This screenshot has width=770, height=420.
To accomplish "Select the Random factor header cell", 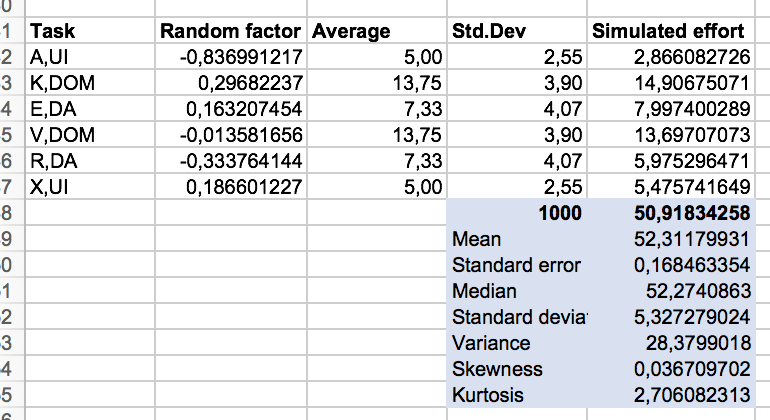I will coord(231,31).
